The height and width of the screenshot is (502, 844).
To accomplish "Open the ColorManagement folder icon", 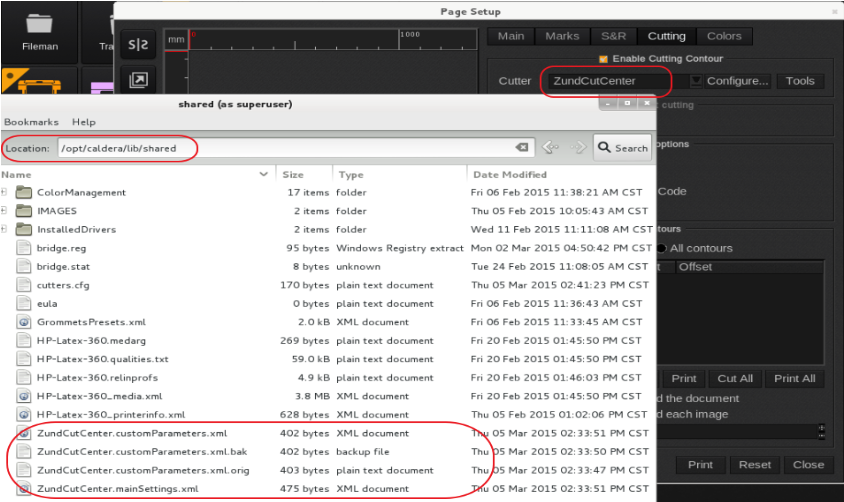I will (24, 192).
